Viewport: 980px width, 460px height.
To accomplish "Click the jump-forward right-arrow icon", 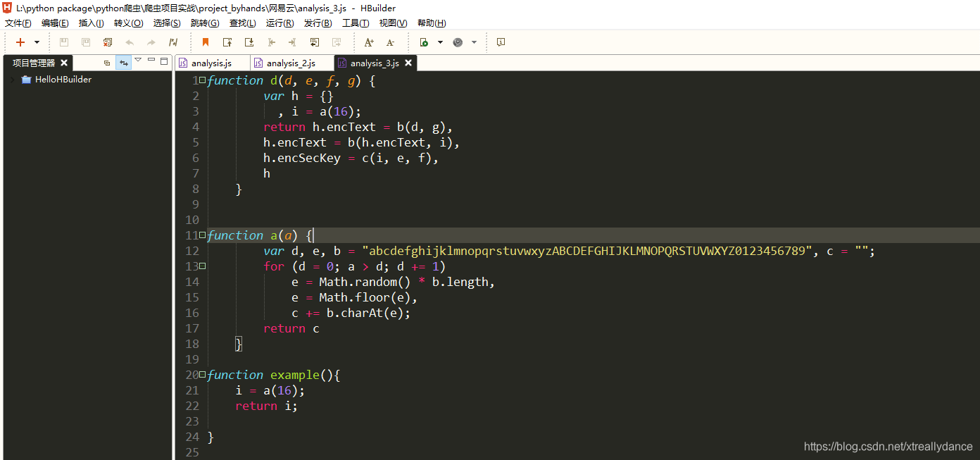I will pos(292,42).
